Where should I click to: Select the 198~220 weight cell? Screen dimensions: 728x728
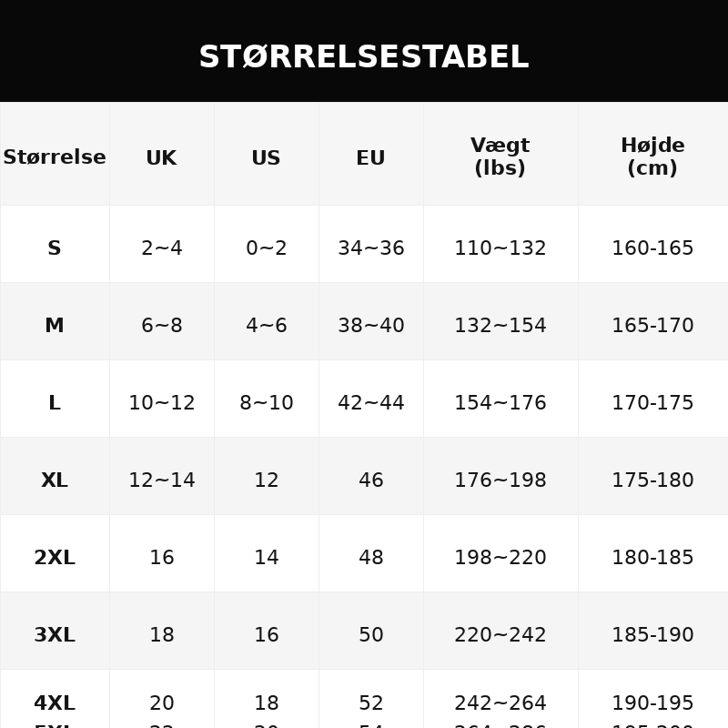coord(500,557)
